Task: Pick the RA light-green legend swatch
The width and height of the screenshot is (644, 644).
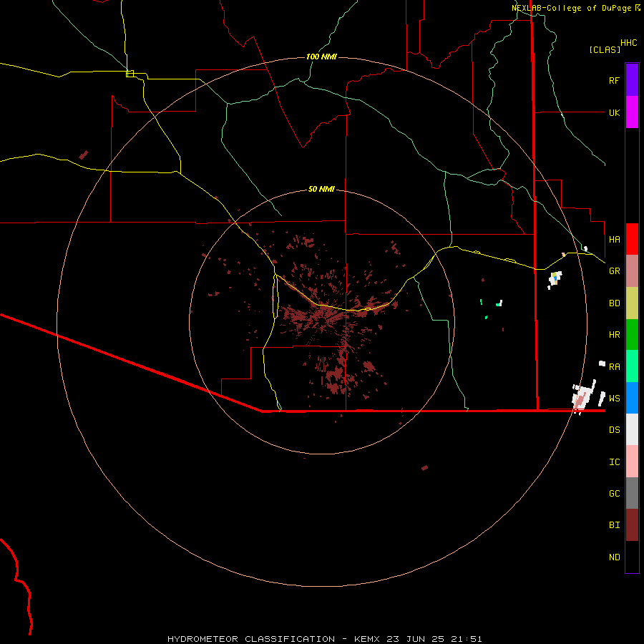Action: click(632, 366)
